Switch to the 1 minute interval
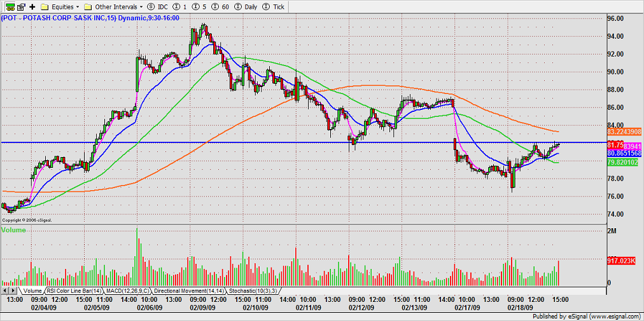 tap(180, 6)
